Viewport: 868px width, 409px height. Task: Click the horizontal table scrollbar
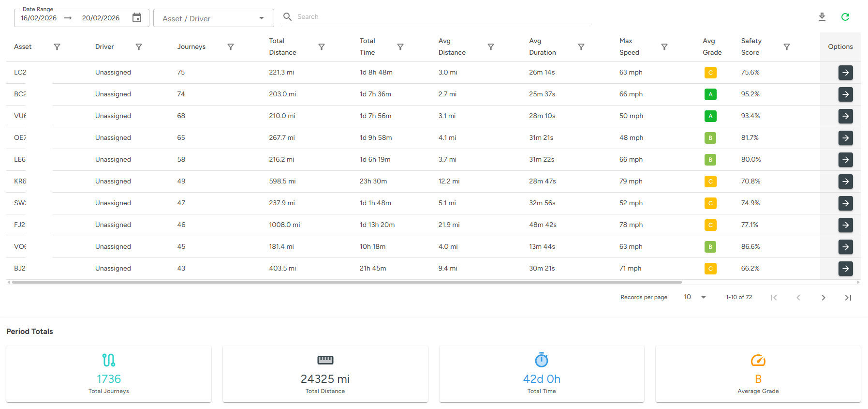click(347, 282)
